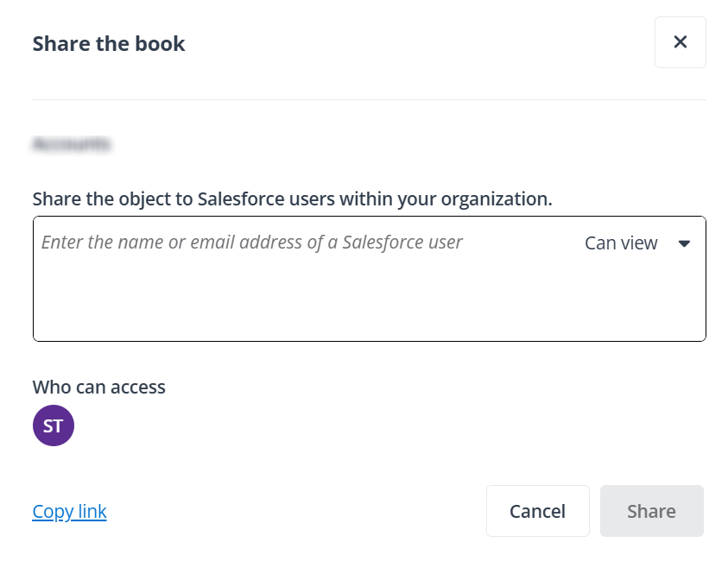This screenshot has width=728, height=561.
Task: Select the purple avatar under Who can access
Action: [54, 425]
